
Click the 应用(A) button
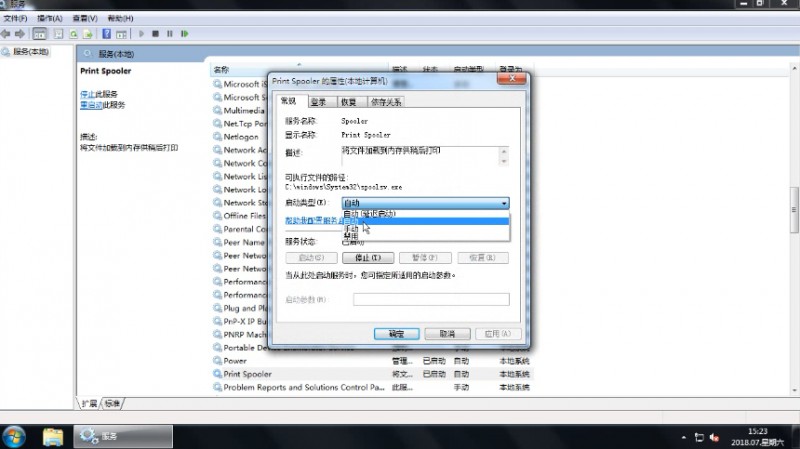click(x=497, y=334)
